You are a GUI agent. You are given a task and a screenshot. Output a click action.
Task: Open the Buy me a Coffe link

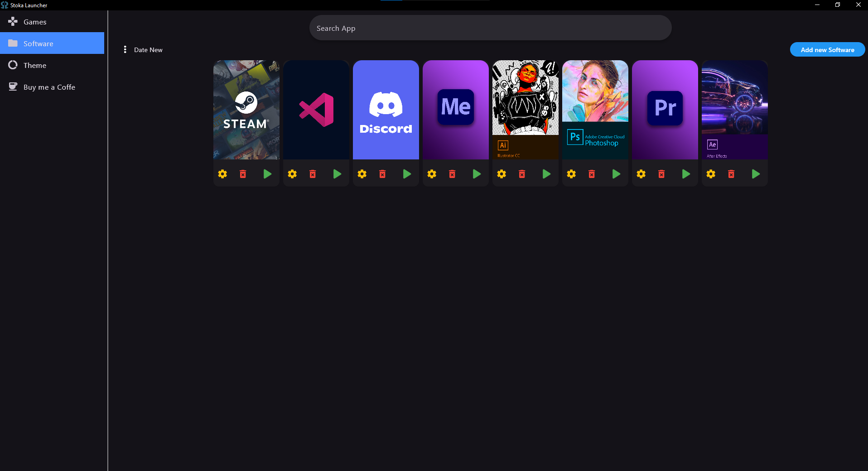click(x=49, y=87)
